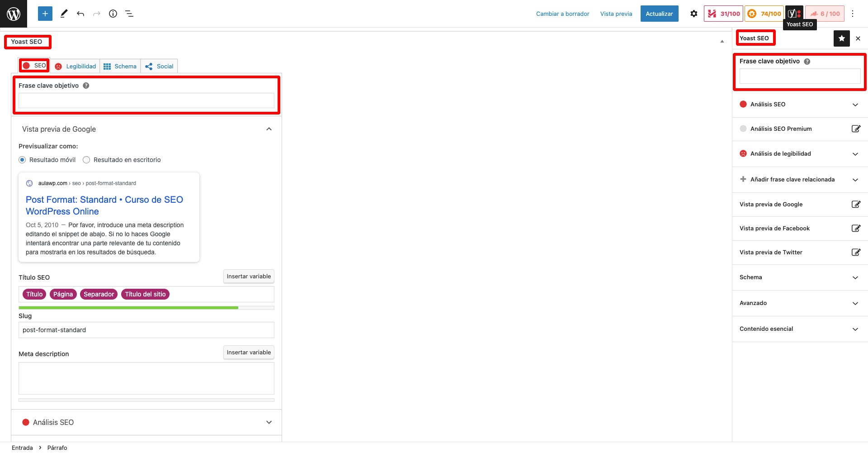Collapse the Vista previa de Google section
The width and height of the screenshot is (868, 453).
(x=269, y=129)
